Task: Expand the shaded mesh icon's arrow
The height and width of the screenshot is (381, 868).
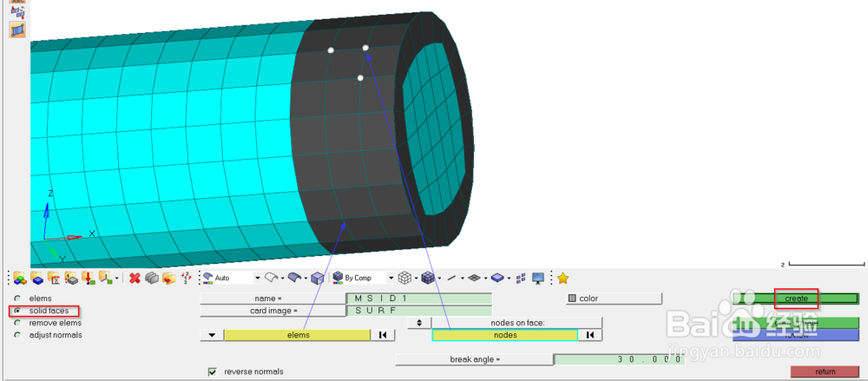Action: click(x=438, y=278)
